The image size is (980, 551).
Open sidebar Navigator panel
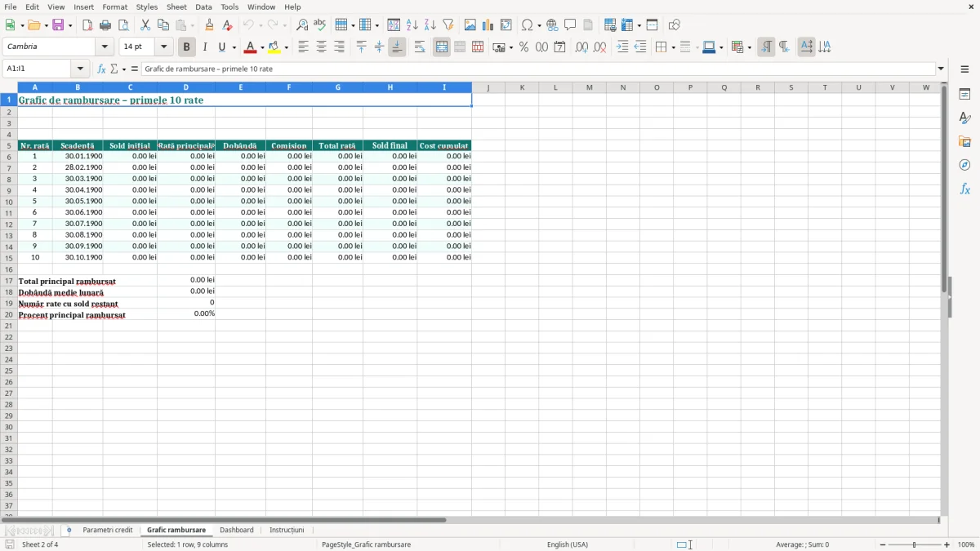click(x=964, y=166)
